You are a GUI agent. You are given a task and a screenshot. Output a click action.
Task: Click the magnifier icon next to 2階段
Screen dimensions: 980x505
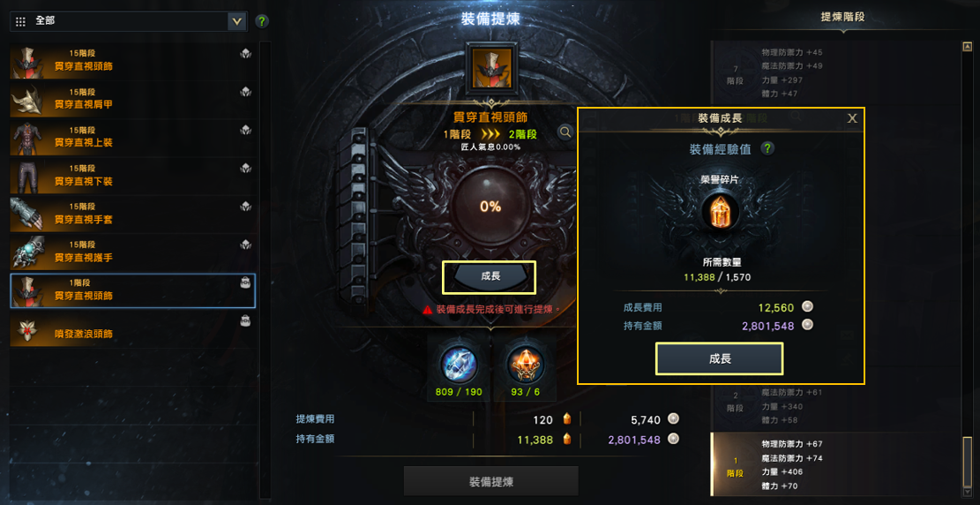coord(565,132)
